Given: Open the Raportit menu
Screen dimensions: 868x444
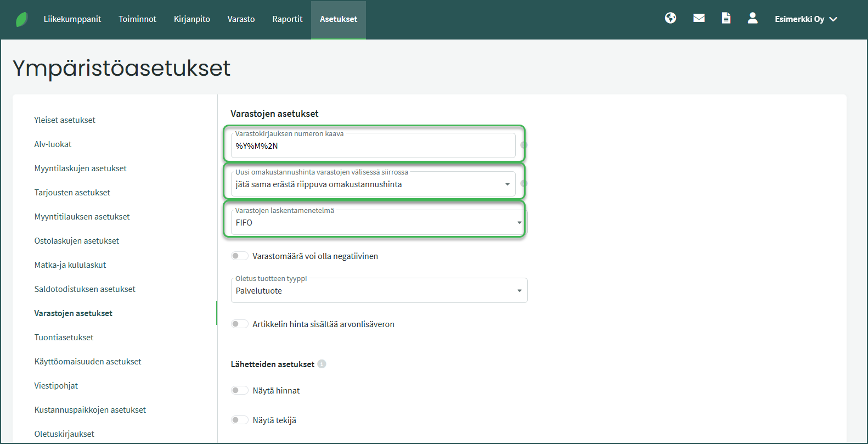Looking at the screenshot, I should 287,19.
